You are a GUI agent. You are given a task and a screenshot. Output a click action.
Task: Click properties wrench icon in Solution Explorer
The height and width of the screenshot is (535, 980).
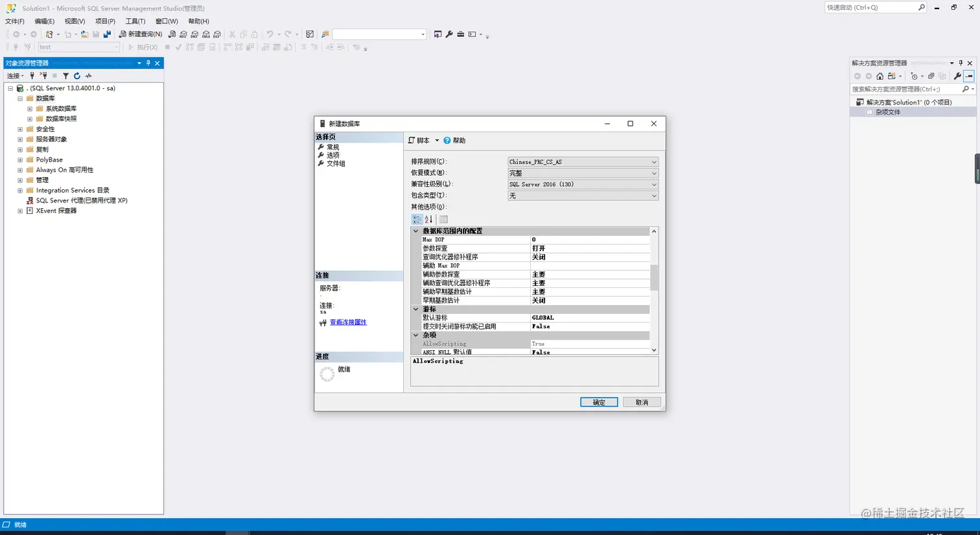[x=957, y=76]
